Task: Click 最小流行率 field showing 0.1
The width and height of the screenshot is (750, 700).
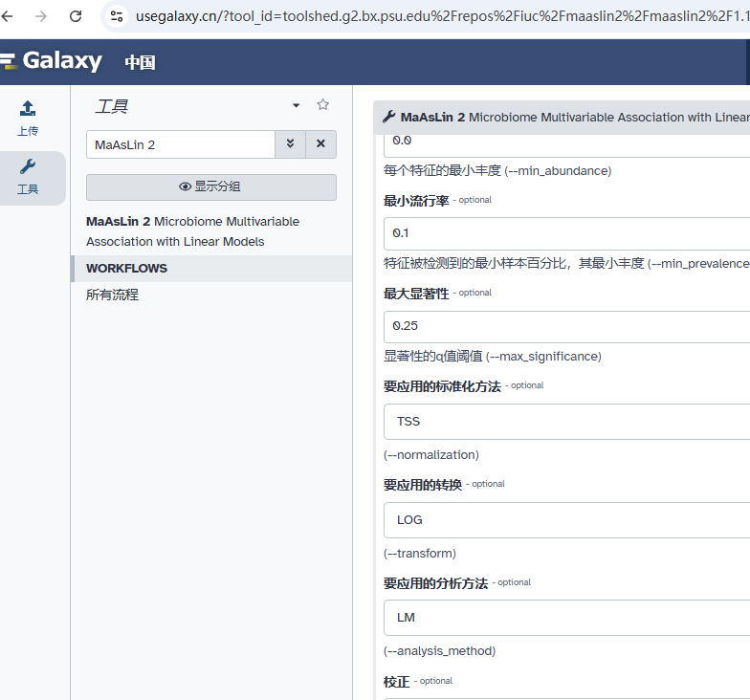Action: (x=566, y=233)
